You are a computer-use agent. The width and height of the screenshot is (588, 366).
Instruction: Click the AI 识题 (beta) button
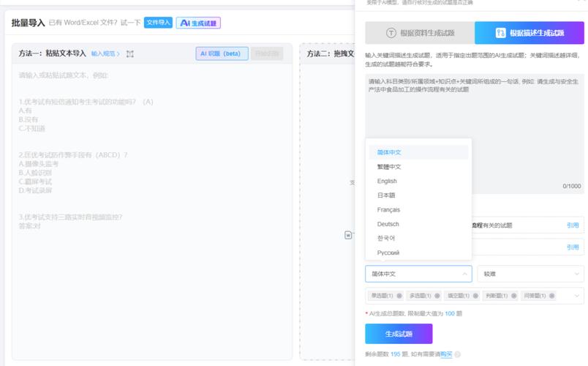click(222, 53)
